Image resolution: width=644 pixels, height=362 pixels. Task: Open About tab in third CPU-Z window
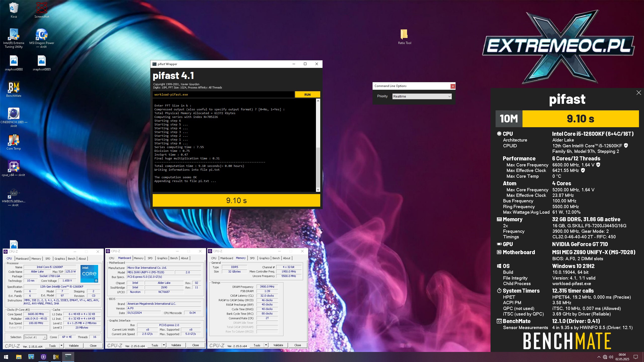tap(287, 258)
